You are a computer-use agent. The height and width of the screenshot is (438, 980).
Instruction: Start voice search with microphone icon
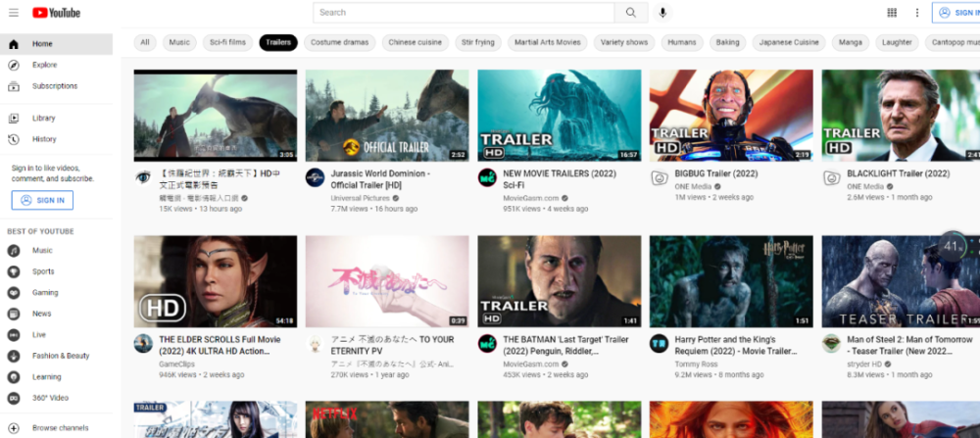661,13
